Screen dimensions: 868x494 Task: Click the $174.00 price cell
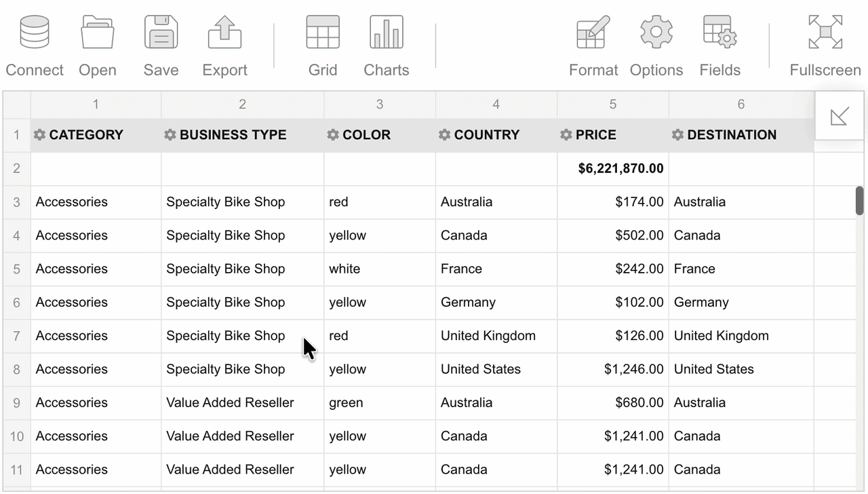[613, 202]
